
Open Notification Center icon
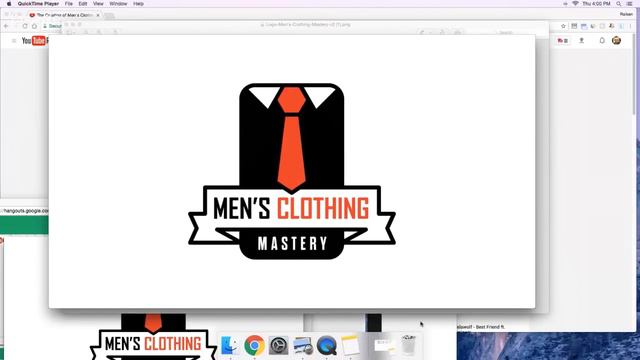coord(630,4)
